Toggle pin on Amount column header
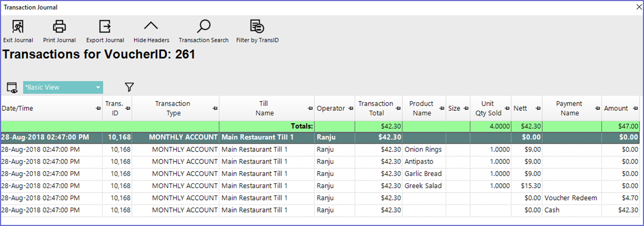Viewport: 644px width, 226px height. [x=635, y=108]
